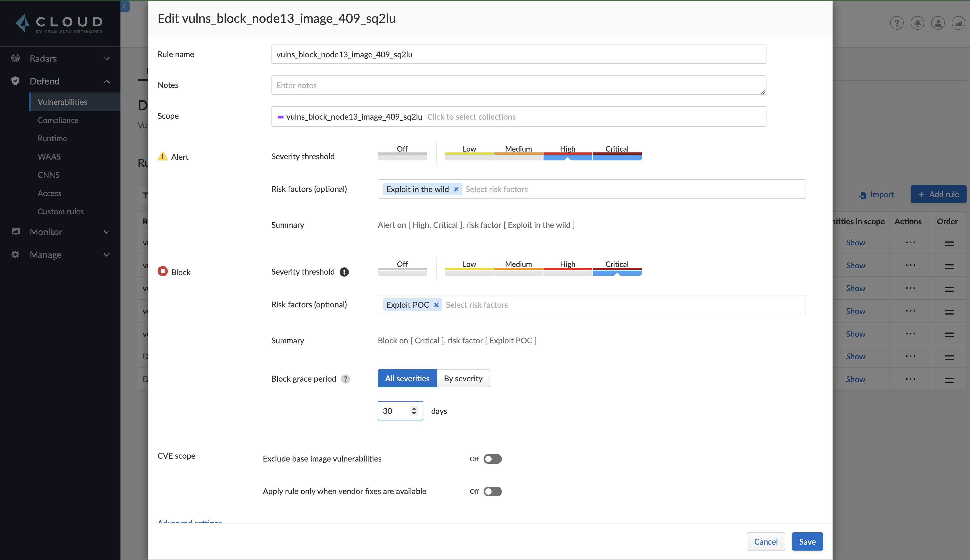970x560 pixels.
Task: Click the Prisma Cloud logo
Action: tap(59, 23)
